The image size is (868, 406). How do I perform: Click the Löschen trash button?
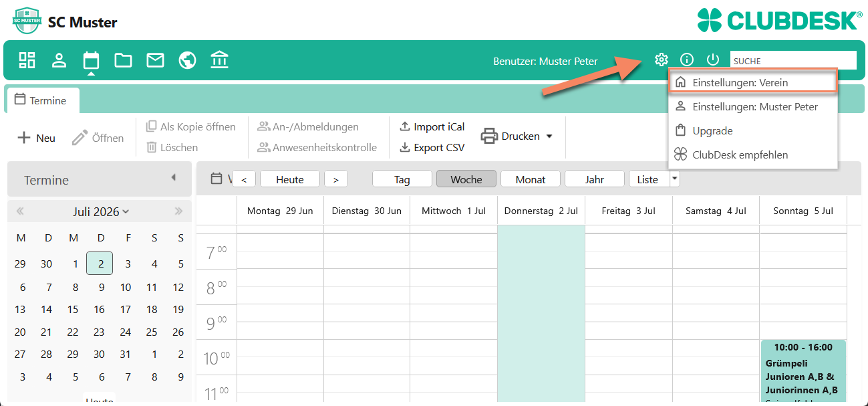[x=172, y=147]
